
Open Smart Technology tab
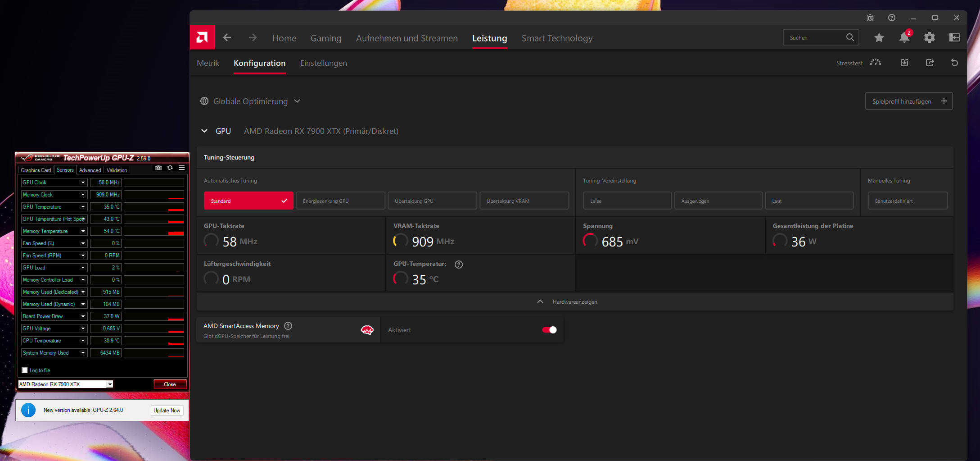click(557, 38)
